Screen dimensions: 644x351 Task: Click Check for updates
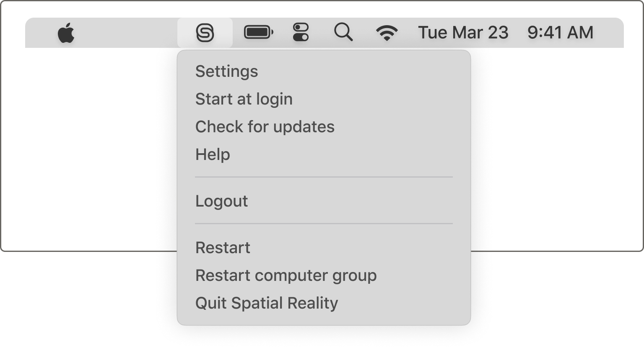(x=265, y=126)
